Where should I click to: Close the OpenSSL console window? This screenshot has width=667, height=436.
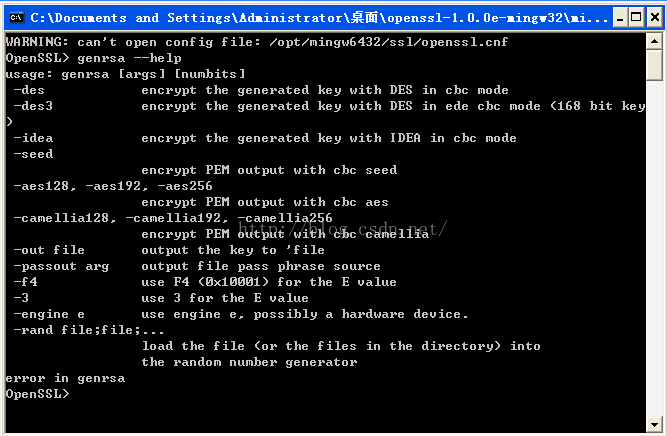click(x=654, y=18)
